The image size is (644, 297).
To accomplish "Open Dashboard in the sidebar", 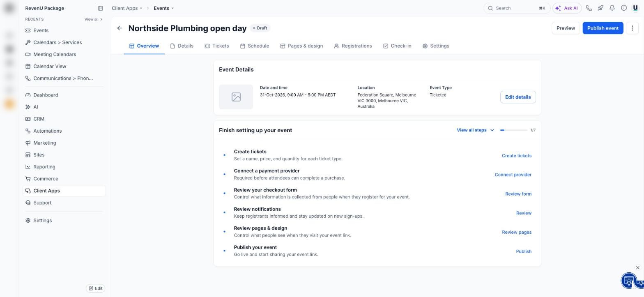I will coord(64,95).
